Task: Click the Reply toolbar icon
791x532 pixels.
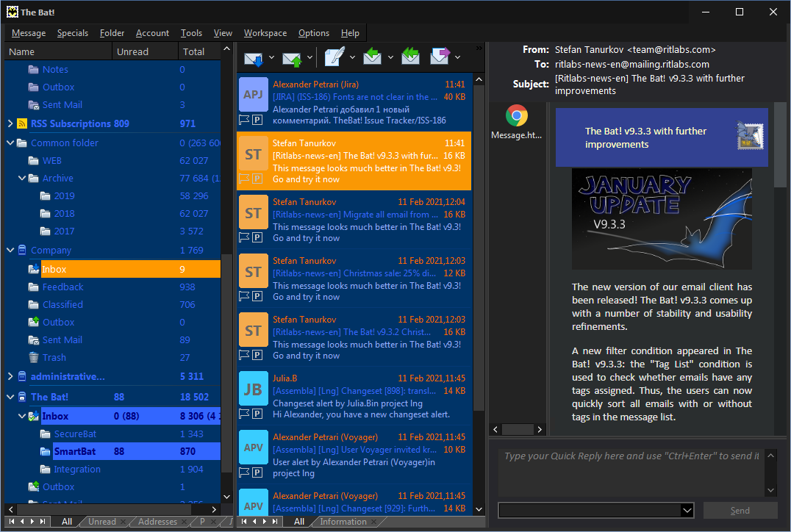Action: (372, 57)
